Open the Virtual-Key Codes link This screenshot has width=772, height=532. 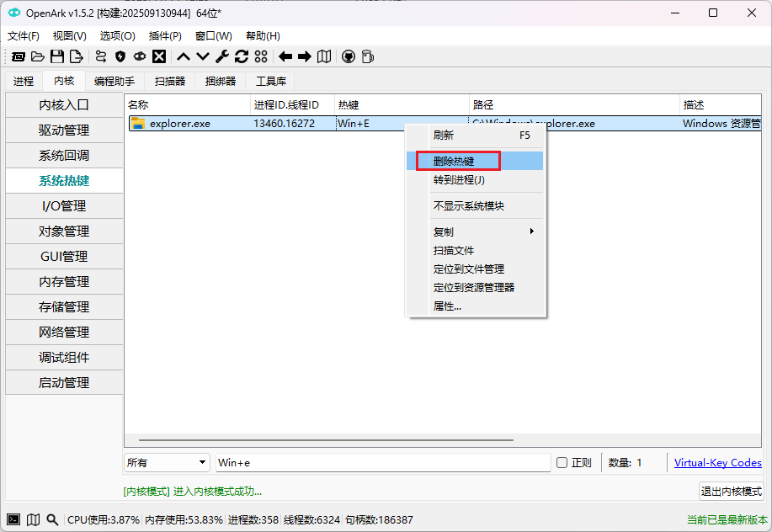[717, 462]
